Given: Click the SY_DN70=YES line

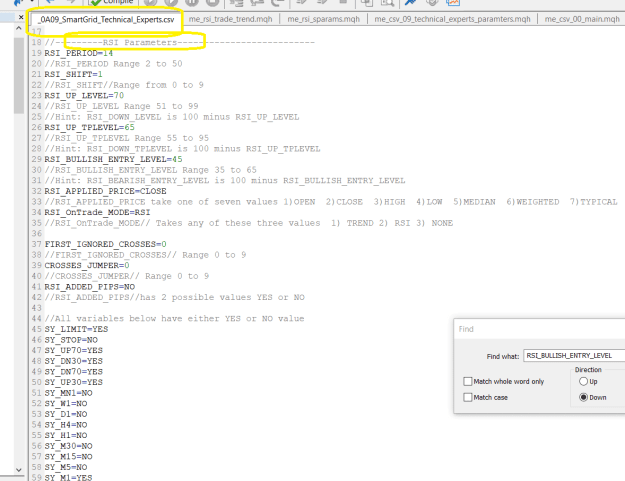Looking at the screenshot, I should click(x=73, y=372).
